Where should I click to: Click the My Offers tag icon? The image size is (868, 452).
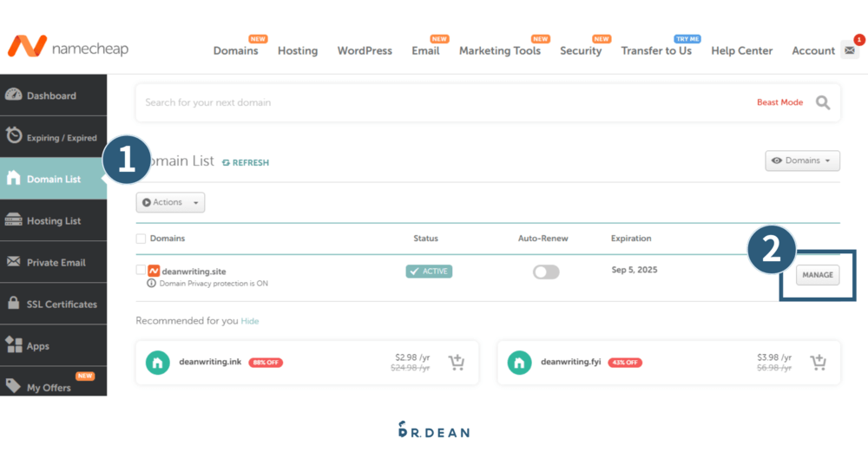click(13, 385)
